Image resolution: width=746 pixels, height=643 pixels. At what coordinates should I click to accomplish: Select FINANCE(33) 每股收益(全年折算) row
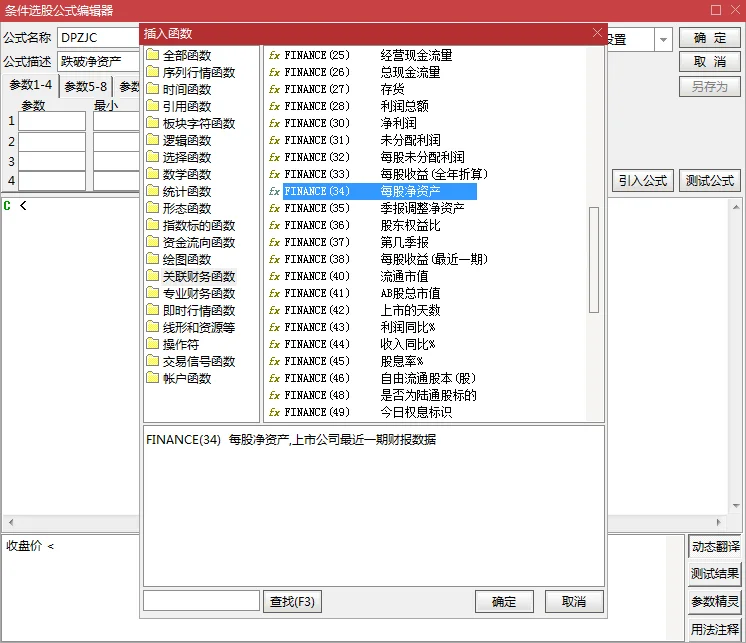[386, 174]
